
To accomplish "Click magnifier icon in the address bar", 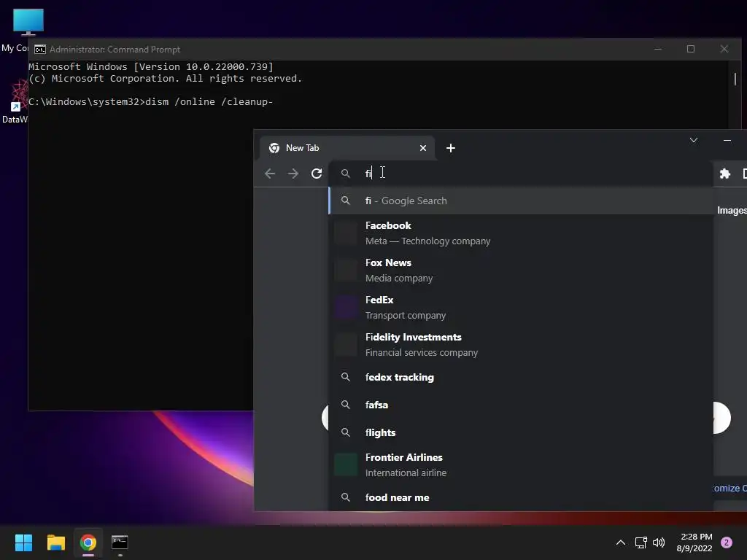I will pyautogui.click(x=345, y=174).
